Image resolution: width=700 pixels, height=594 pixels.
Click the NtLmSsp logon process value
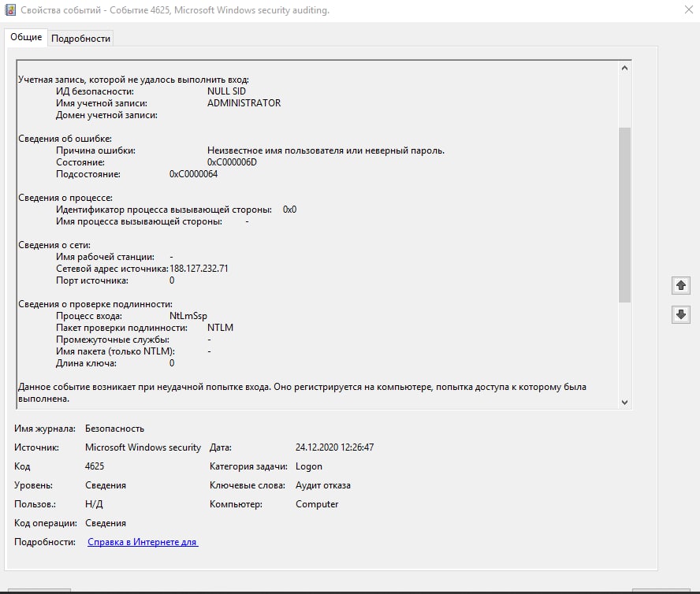(188, 316)
